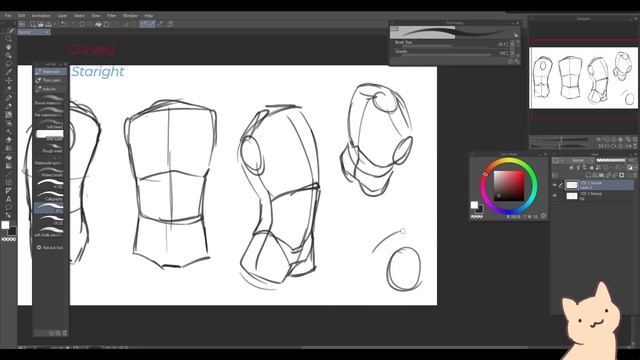Open the Filter menu

pos(111,16)
